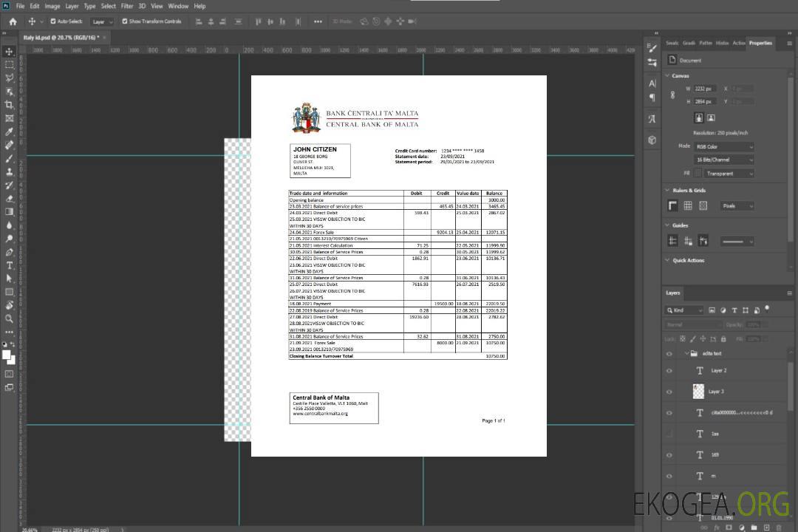Click the foreground color swatch
Viewport: 798px width, 532px height.
[7, 355]
